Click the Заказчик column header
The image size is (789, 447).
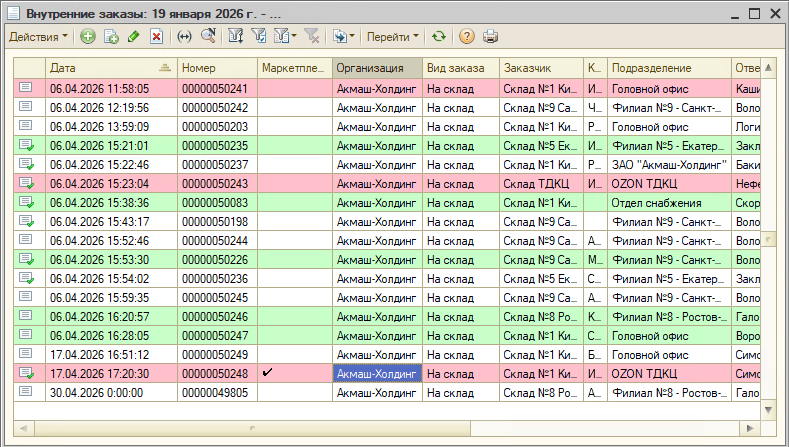pyautogui.click(x=541, y=68)
